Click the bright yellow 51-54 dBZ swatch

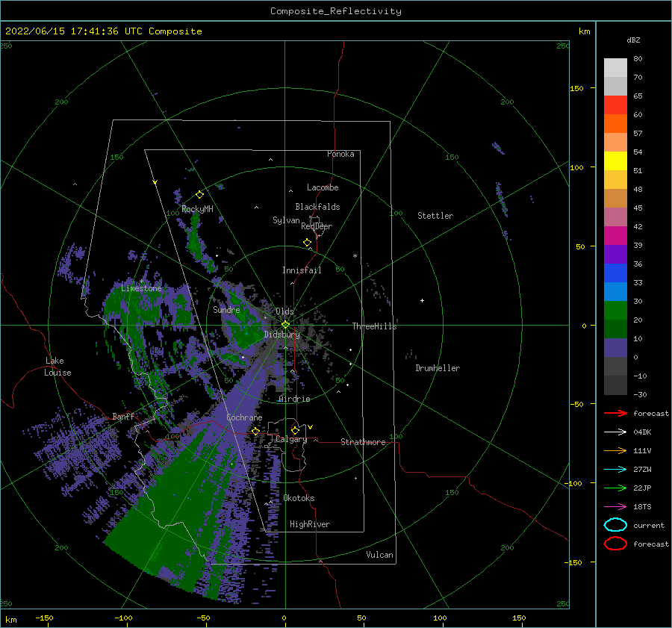[x=615, y=161]
